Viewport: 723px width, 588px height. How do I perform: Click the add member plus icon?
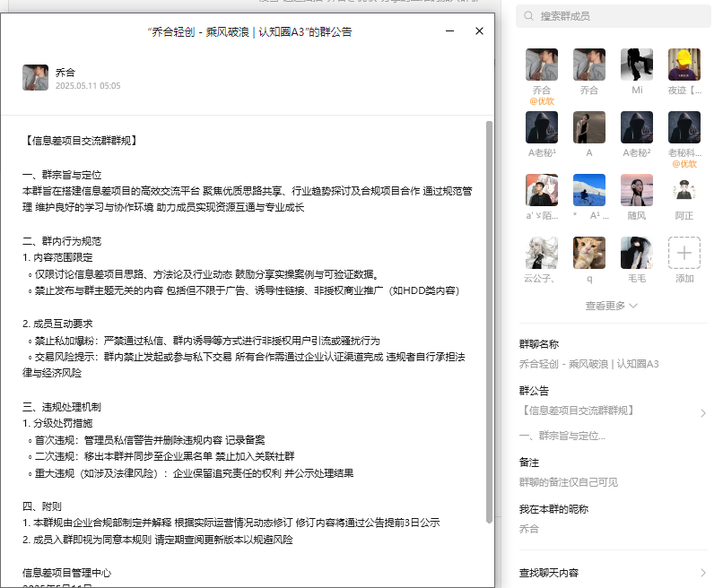click(684, 253)
